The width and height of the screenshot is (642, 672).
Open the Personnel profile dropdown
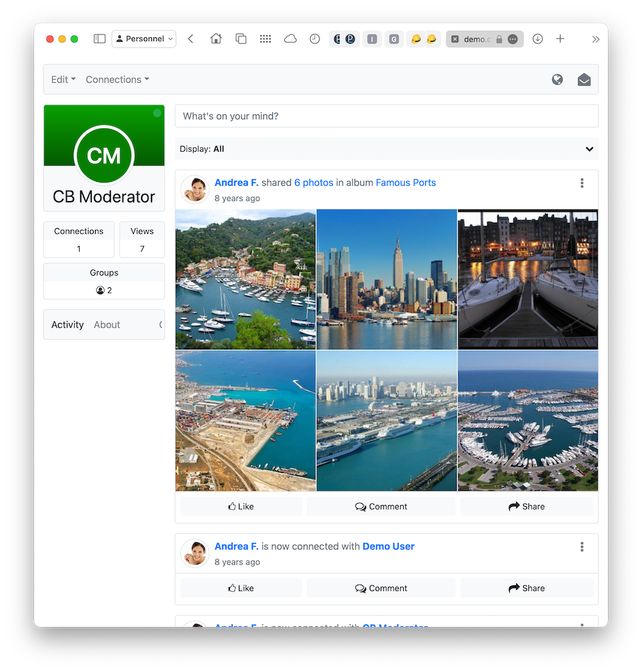click(144, 39)
